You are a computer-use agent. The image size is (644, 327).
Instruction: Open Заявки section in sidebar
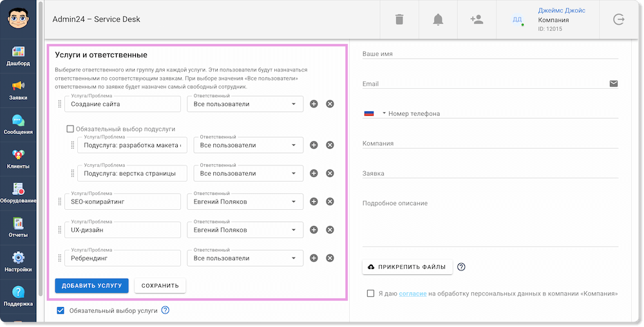point(18,89)
